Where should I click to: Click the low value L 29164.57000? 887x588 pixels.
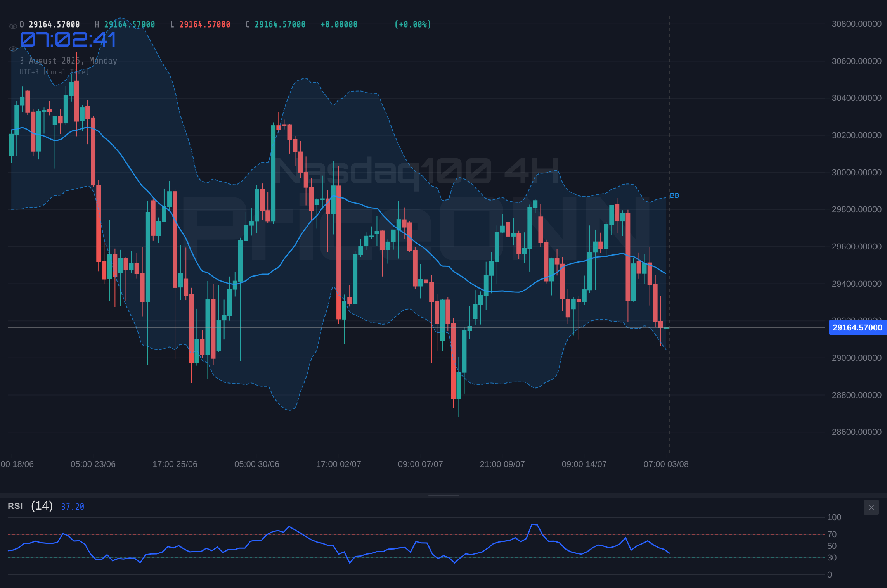pyautogui.click(x=200, y=24)
